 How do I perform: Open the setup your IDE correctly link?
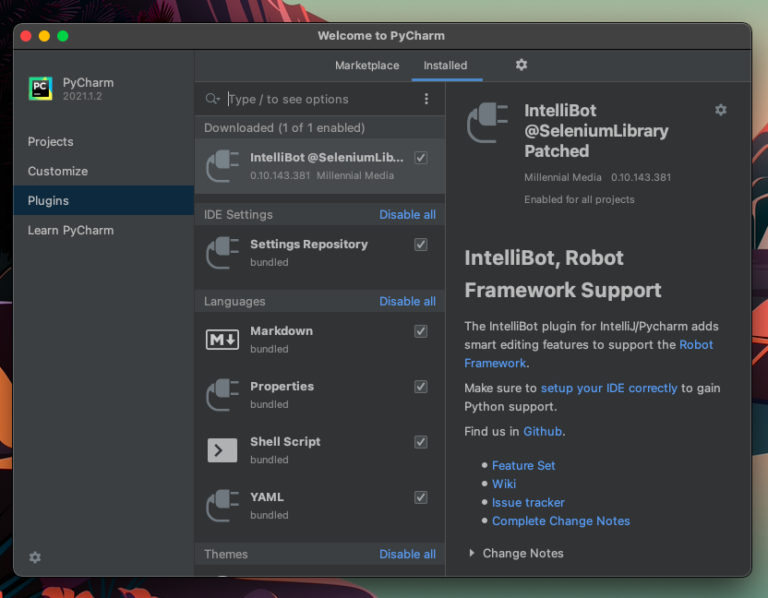[609, 388]
